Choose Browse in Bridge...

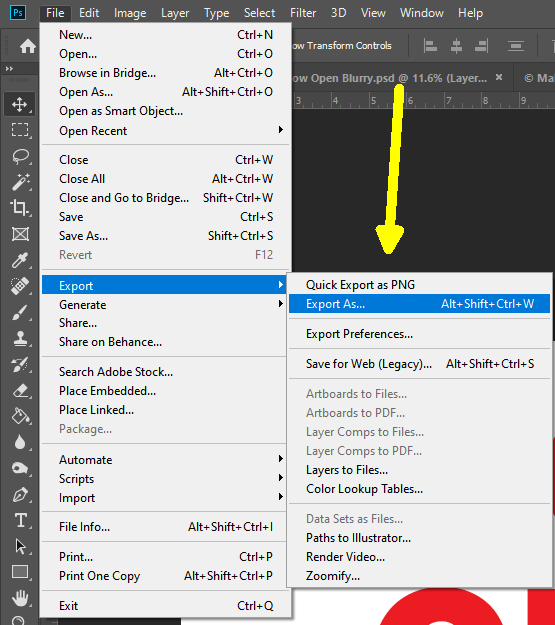tap(167, 73)
